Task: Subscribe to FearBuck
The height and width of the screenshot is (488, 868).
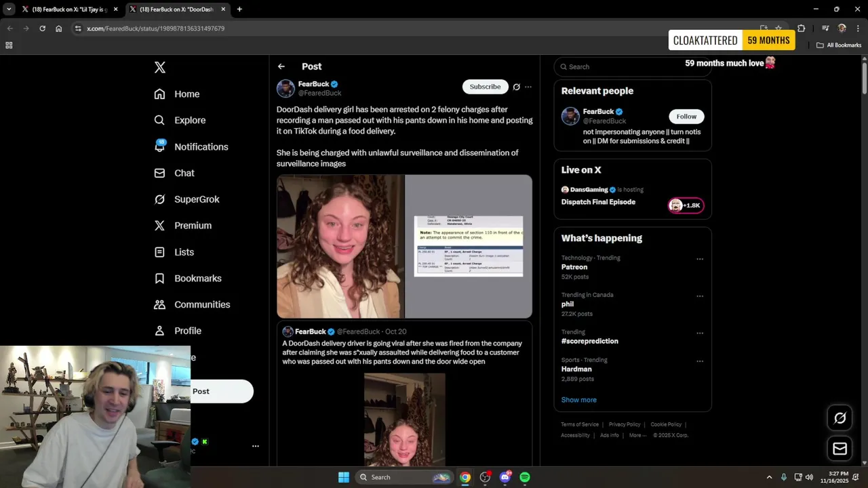Action: click(x=485, y=87)
